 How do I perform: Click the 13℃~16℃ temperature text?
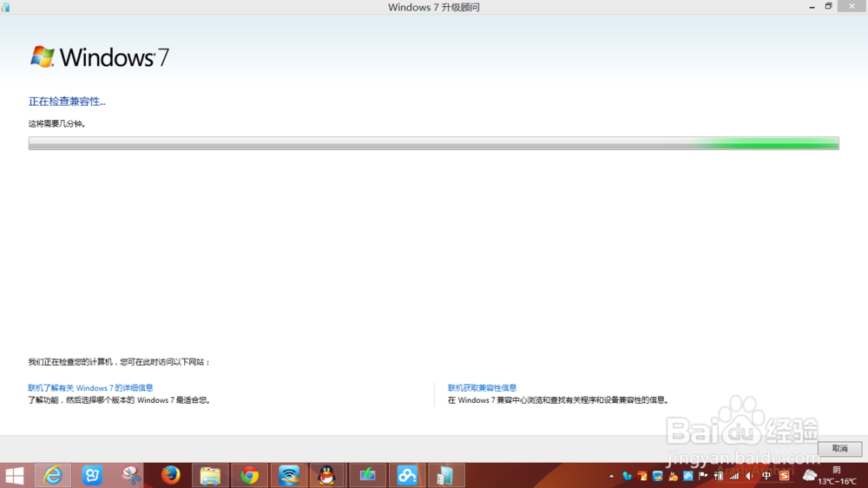click(837, 481)
